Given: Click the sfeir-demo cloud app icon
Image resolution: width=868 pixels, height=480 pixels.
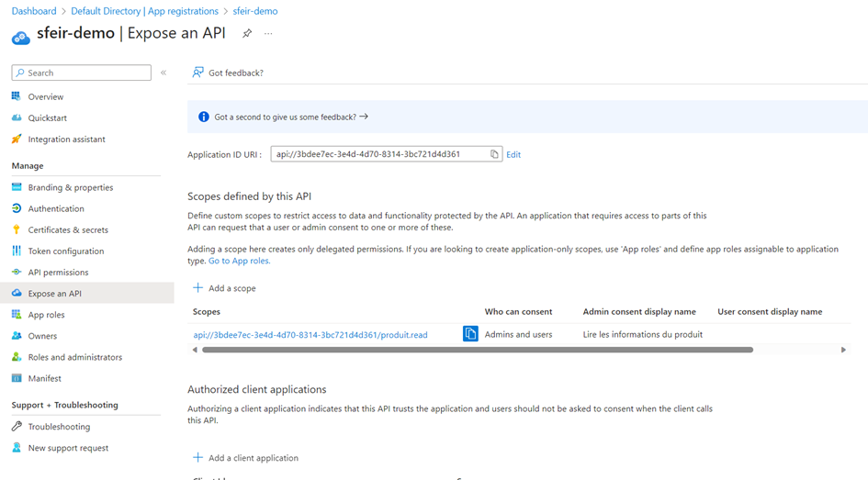Looking at the screenshot, I should [x=21, y=37].
